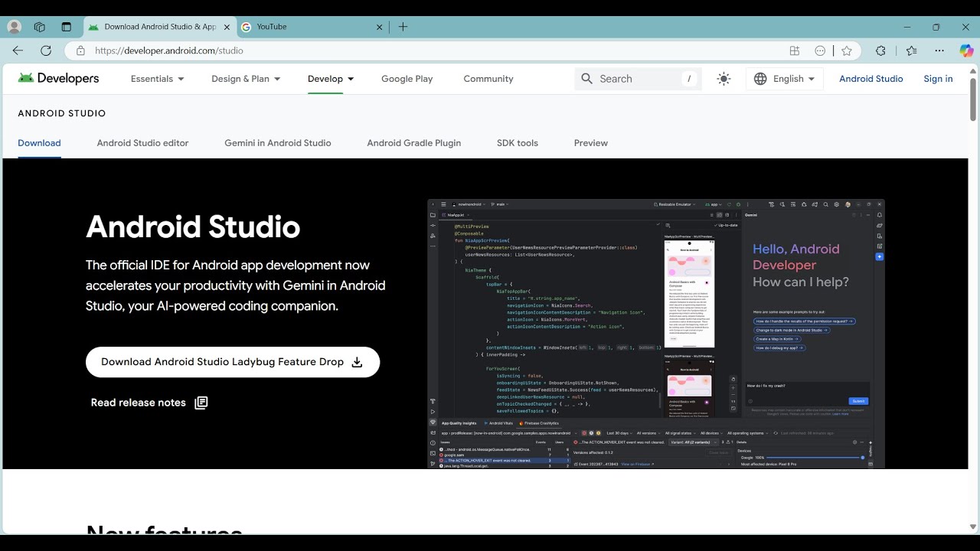Open the Community nav item
Screen dimensions: 980x551
tap(488, 79)
